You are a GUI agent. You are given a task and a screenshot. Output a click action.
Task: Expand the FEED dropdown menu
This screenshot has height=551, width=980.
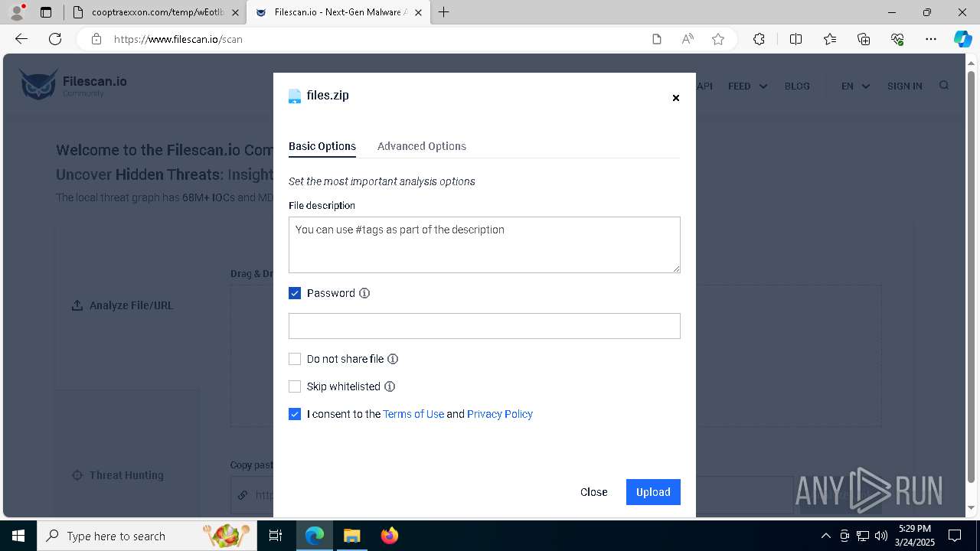click(747, 86)
